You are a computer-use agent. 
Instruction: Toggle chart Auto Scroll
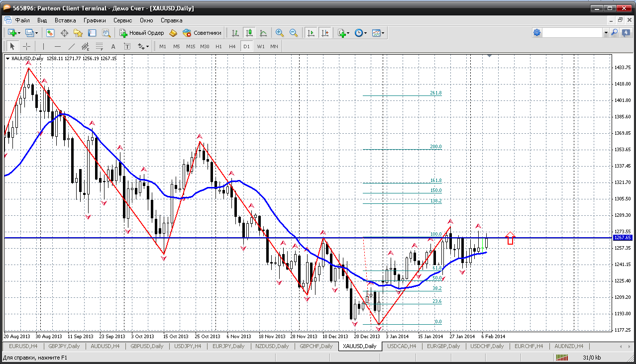311,33
